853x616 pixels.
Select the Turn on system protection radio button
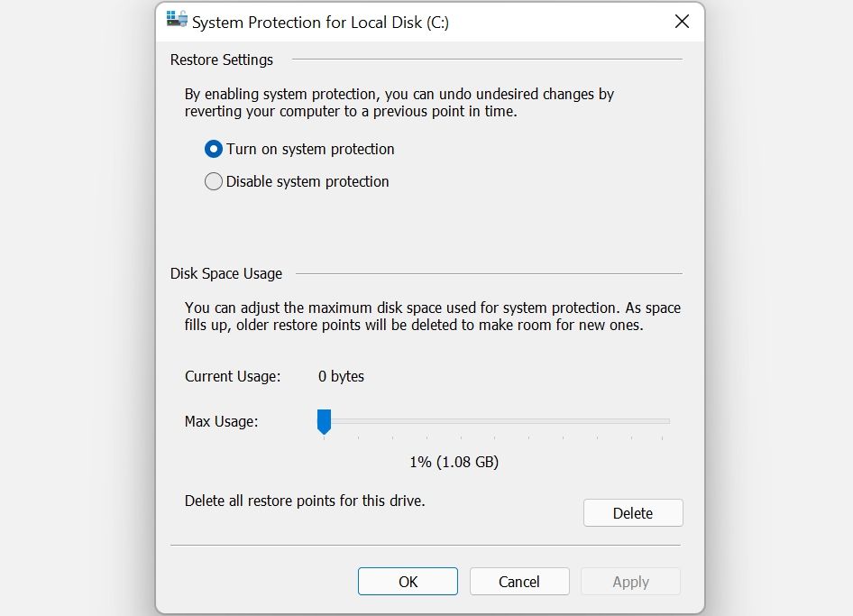(214, 149)
